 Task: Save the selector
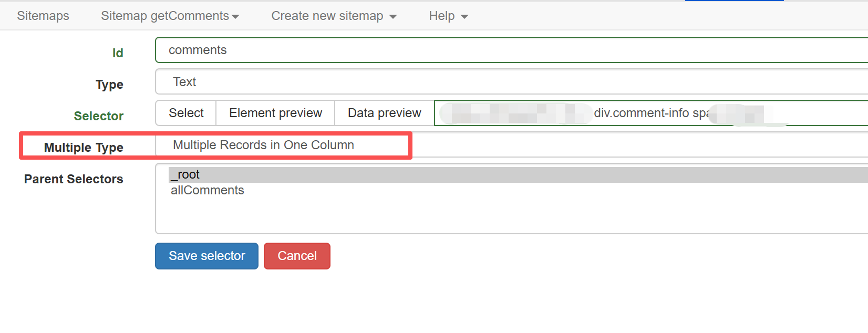(x=206, y=256)
